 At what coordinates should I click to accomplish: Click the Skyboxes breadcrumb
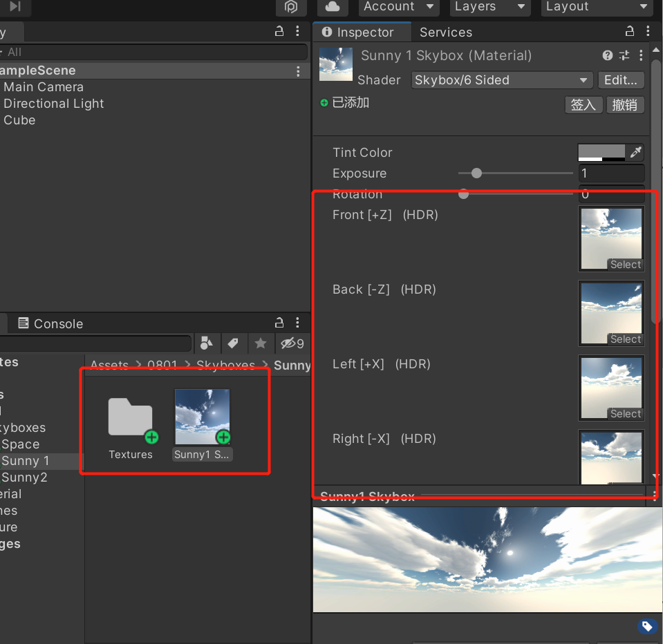click(x=226, y=365)
